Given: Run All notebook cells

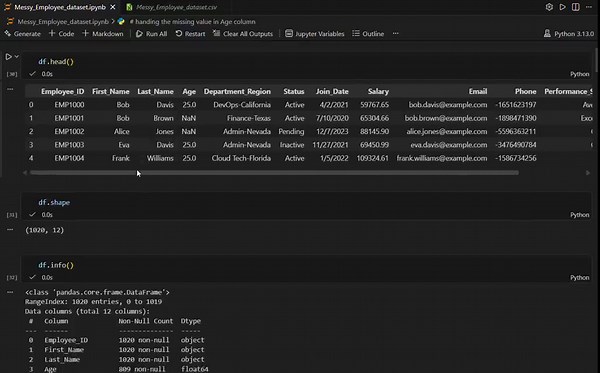Looking at the screenshot, I should 152,34.
